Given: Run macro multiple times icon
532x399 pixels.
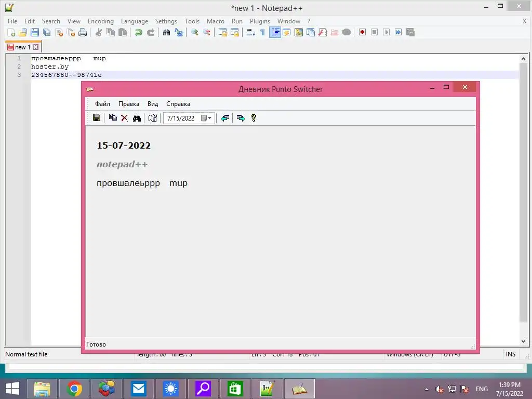Looking at the screenshot, I should tap(398, 32).
